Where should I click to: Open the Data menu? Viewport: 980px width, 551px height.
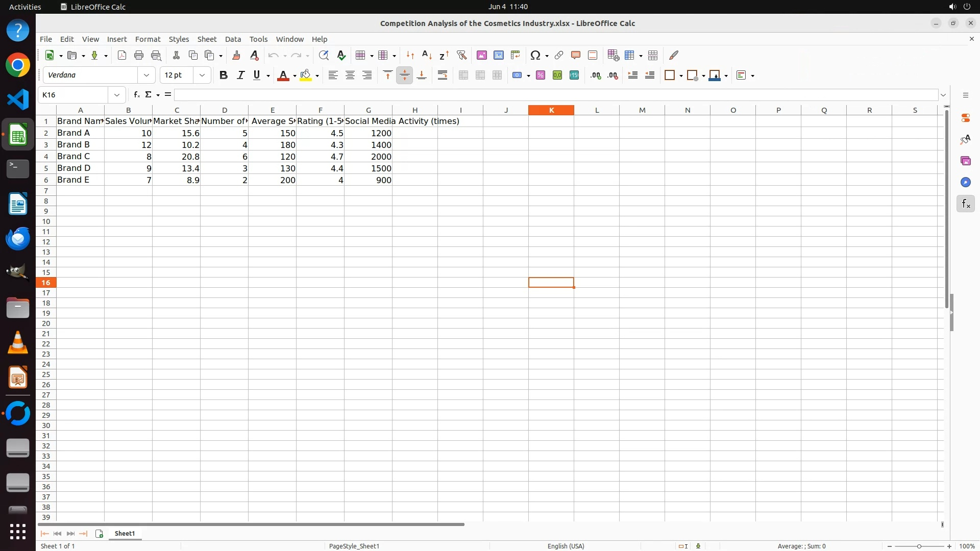[x=233, y=39]
